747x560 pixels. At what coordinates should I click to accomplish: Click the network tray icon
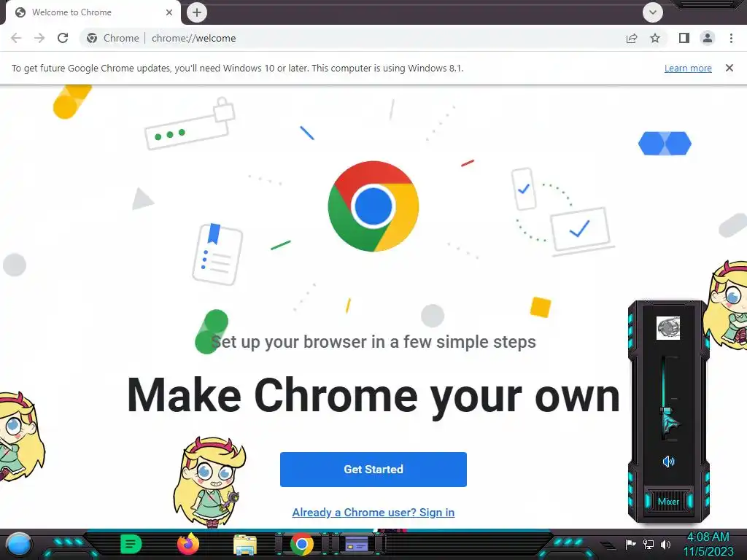click(648, 544)
